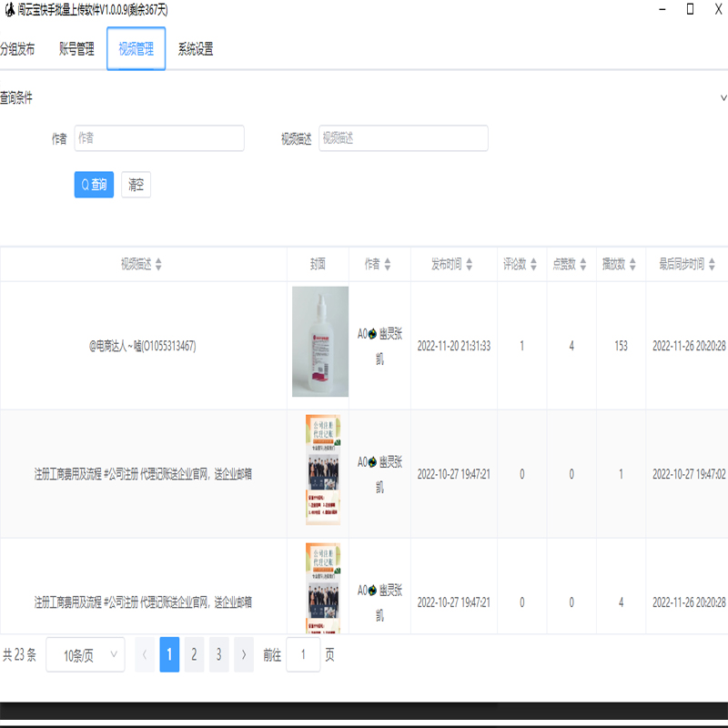Open the 10条/页 page size dropdown
Image resolution: width=728 pixels, height=728 pixels.
tap(86, 654)
